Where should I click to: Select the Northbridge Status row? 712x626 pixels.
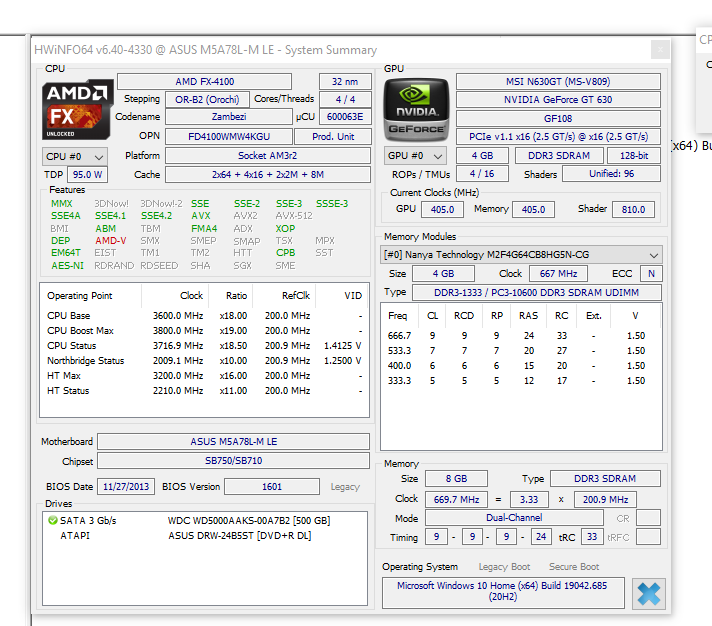[204, 360]
